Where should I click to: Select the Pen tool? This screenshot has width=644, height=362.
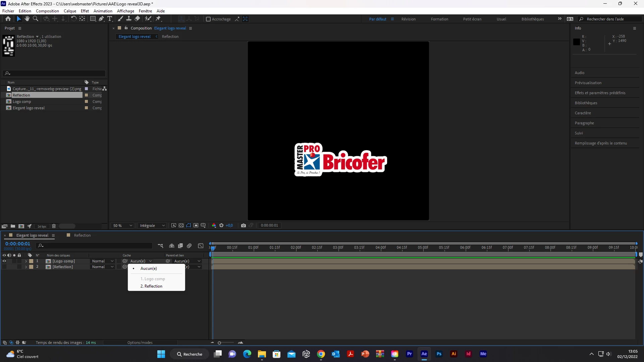pyautogui.click(x=101, y=19)
